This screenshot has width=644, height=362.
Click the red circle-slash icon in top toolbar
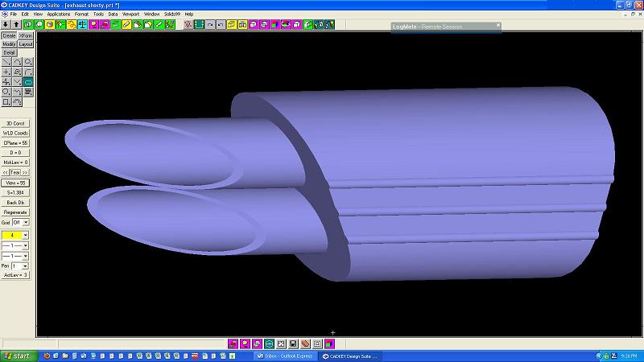(188, 25)
